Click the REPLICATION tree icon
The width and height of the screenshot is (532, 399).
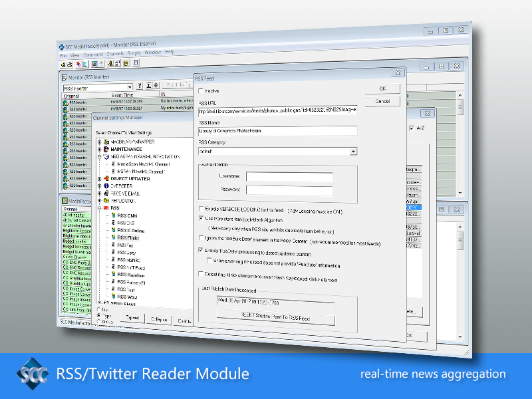pyautogui.click(x=106, y=201)
